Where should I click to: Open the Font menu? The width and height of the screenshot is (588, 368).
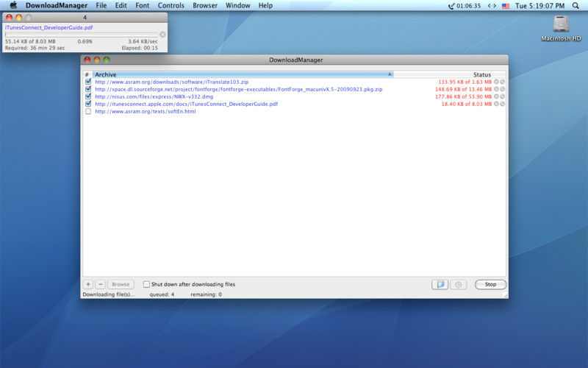point(142,6)
